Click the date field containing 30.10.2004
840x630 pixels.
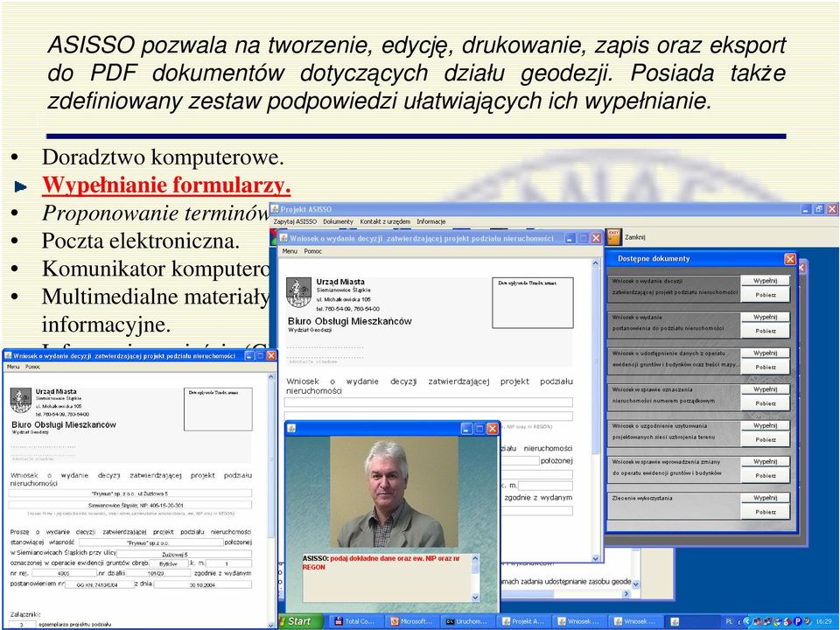(202, 584)
